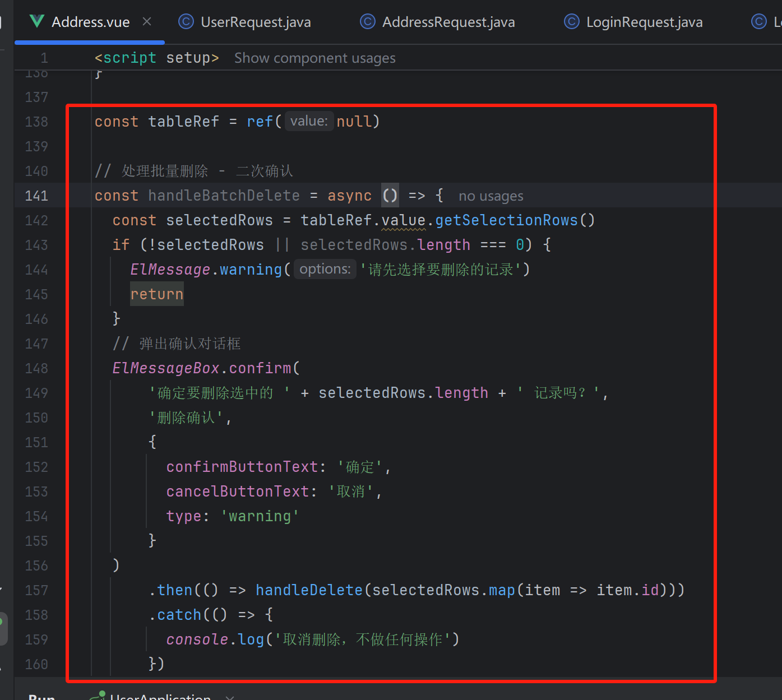The height and width of the screenshot is (700, 782).
Task: Click line number 138 in the gutter
Action: click(x=36, y=122)
